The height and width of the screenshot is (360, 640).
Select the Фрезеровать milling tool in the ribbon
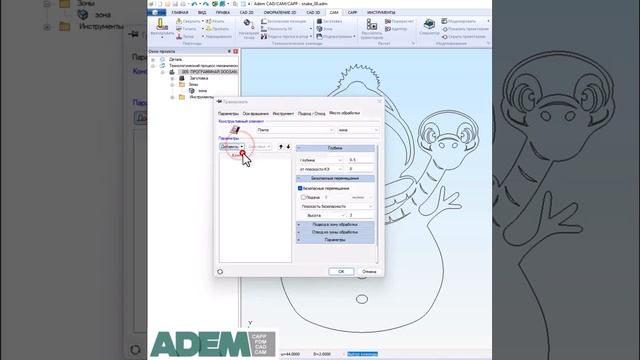click(x=162, y=28)
